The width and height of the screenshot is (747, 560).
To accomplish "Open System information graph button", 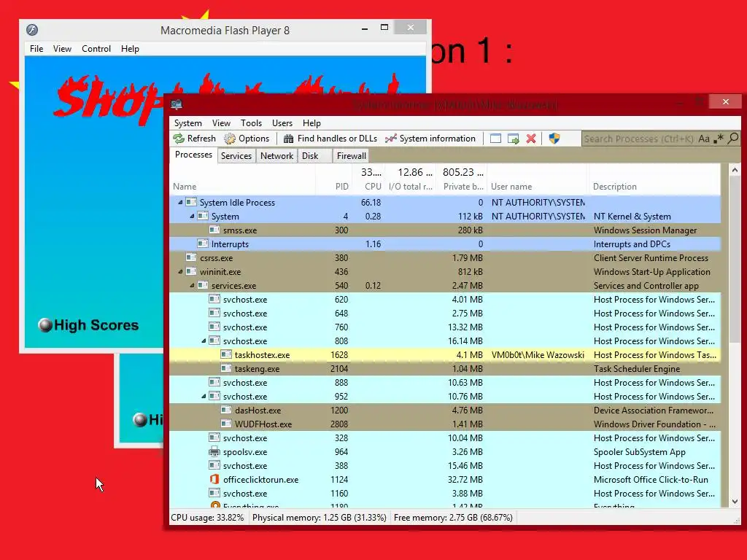I will 430,139.
